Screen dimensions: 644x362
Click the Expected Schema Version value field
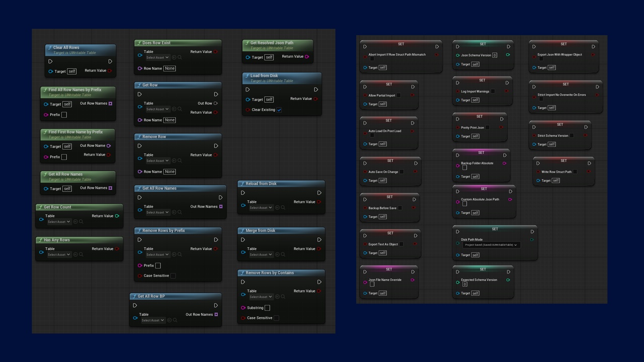pyautogui.click(x=464, y=285)
